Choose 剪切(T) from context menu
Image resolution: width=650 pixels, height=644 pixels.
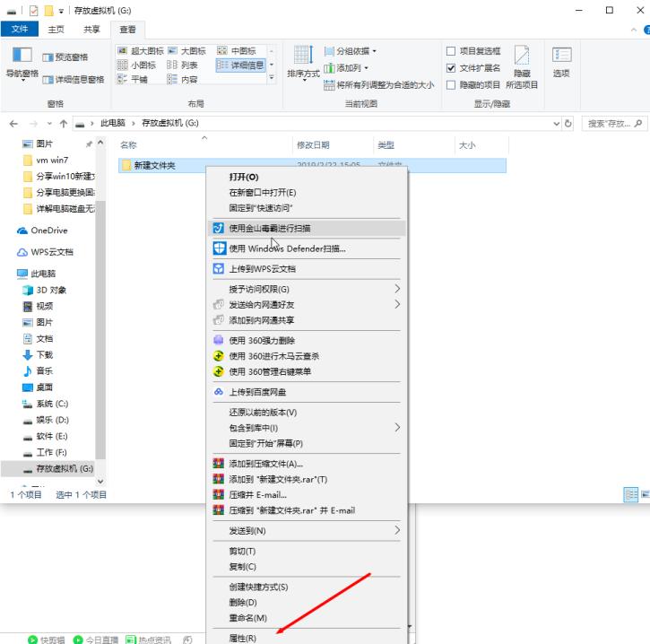307,551
